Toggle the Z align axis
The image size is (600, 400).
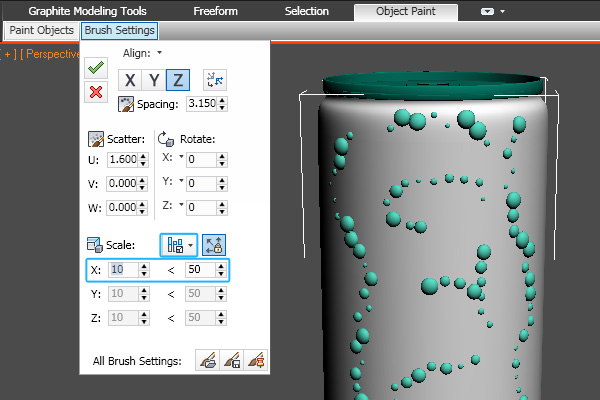[x=178, y=80]
